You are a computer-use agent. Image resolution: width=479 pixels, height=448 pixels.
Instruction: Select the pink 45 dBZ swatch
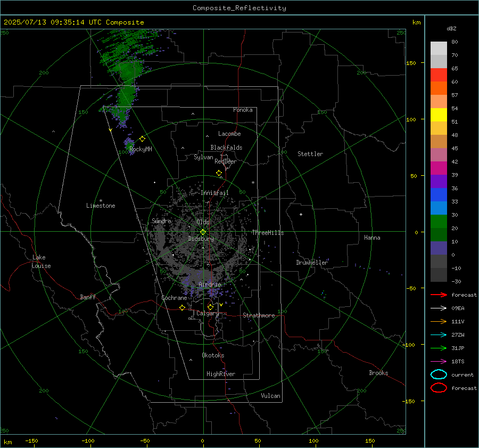click(439, 154)
